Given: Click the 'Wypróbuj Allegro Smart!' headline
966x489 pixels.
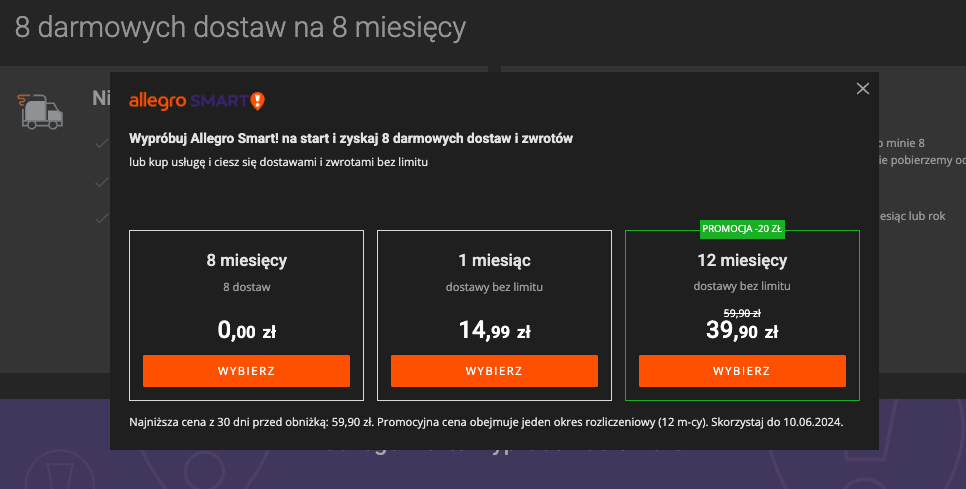Looking at the screenshot, I should [351, 138].
